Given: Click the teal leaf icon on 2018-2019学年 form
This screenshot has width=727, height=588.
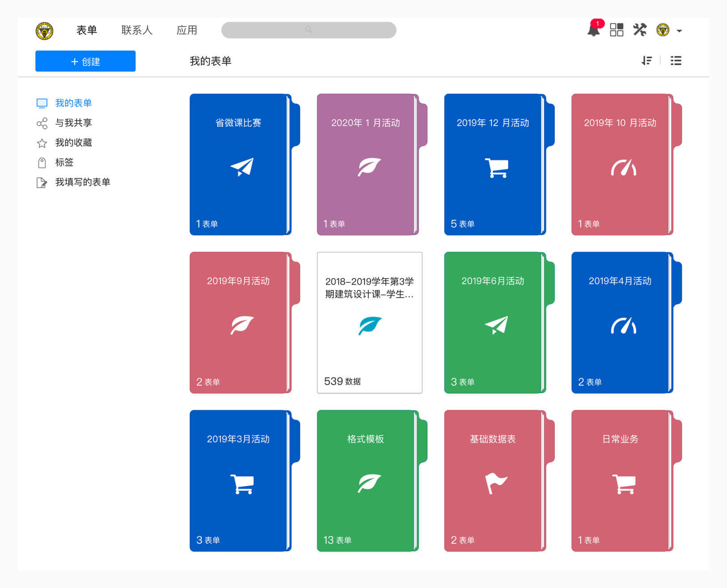Looking at the screenshot, I should 370,326.
